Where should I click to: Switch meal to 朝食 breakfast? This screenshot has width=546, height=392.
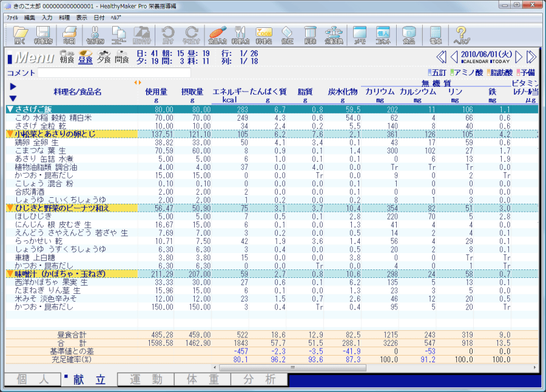coord(67,57)
